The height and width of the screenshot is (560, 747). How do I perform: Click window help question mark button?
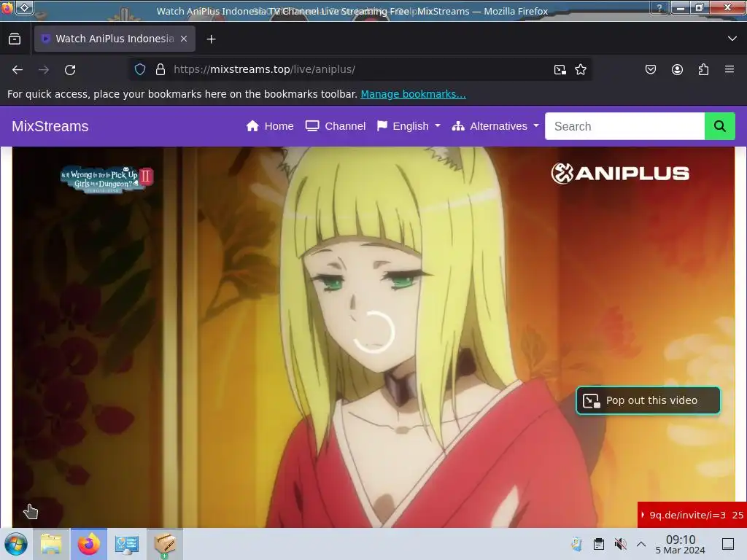click(659, 7)
